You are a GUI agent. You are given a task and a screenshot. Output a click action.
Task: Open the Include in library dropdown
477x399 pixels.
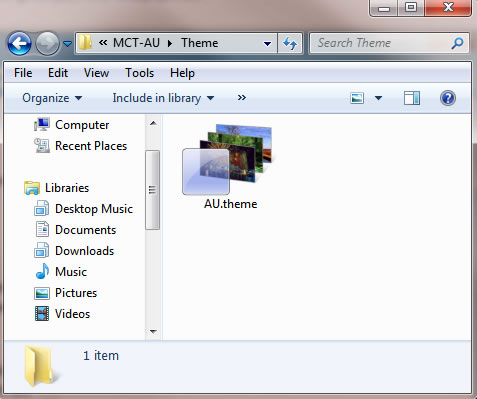[x=163, y=98]
